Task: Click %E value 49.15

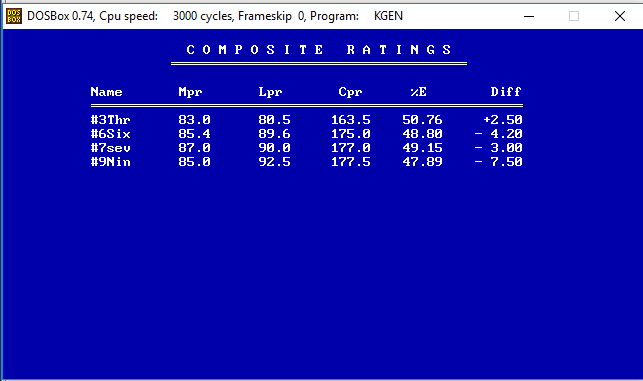Action: (x=422, y=148)
